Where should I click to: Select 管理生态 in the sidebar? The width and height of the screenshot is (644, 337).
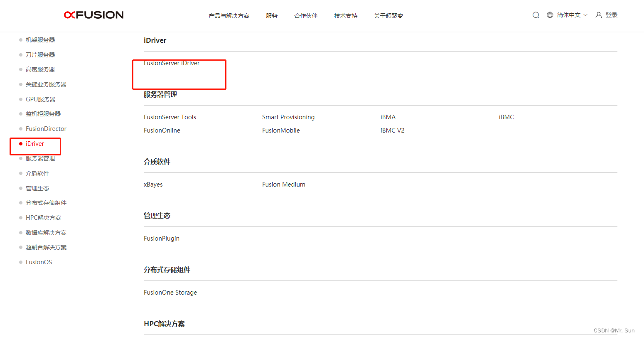click(x=37, y=188)
